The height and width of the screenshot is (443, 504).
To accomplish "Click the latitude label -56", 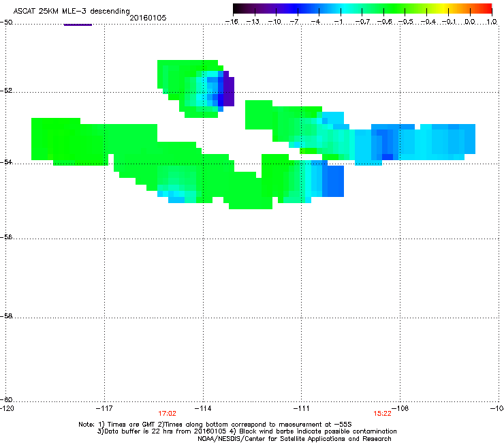I will (x=6, y=237).
